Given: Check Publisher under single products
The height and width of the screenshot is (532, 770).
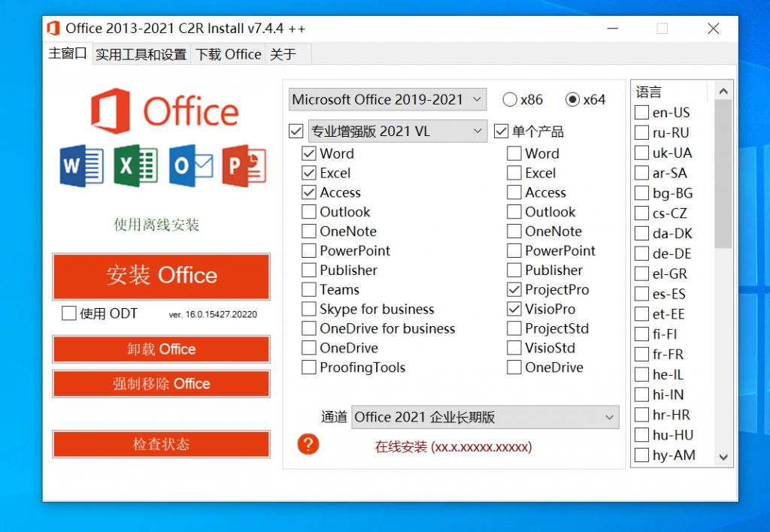Looking at the screenshot, I should (x=514, y=271).
